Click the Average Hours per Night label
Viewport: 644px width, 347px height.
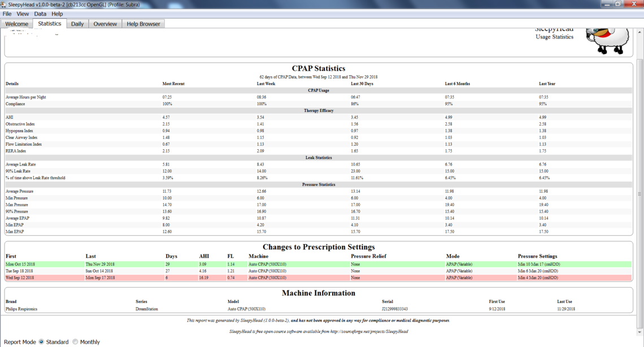pyautogui.click(x=26, y=97)
